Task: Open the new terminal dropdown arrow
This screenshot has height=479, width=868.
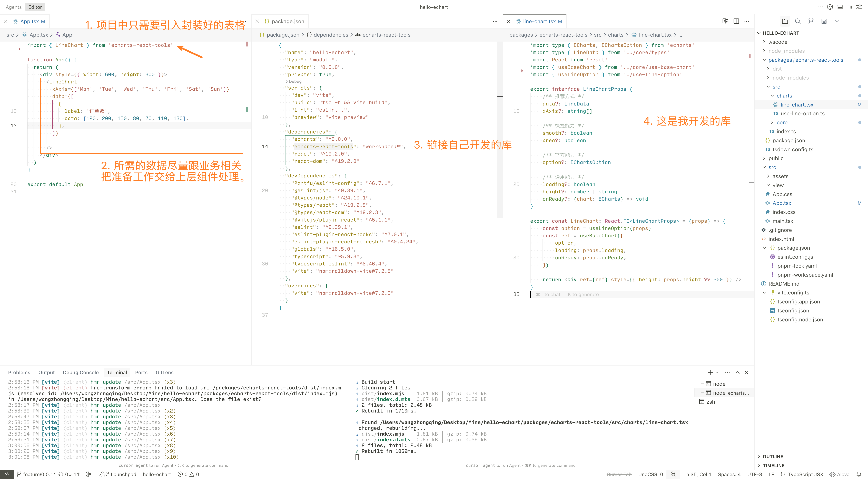Action: coord(717,372)
